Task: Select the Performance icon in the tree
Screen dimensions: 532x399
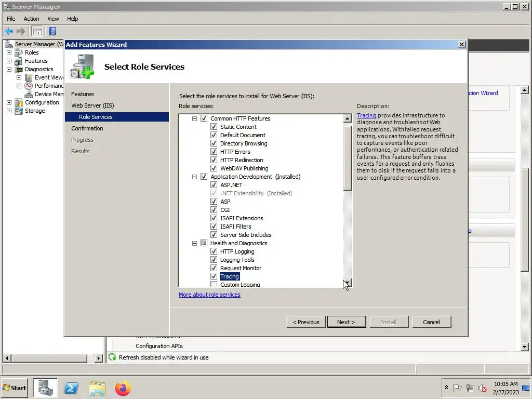Action: coord(29,86)
